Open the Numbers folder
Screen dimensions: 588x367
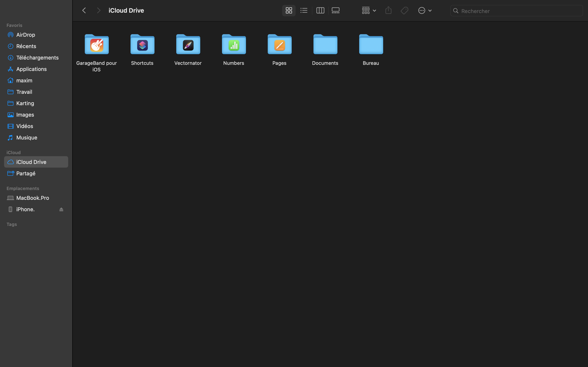point(234,45)
